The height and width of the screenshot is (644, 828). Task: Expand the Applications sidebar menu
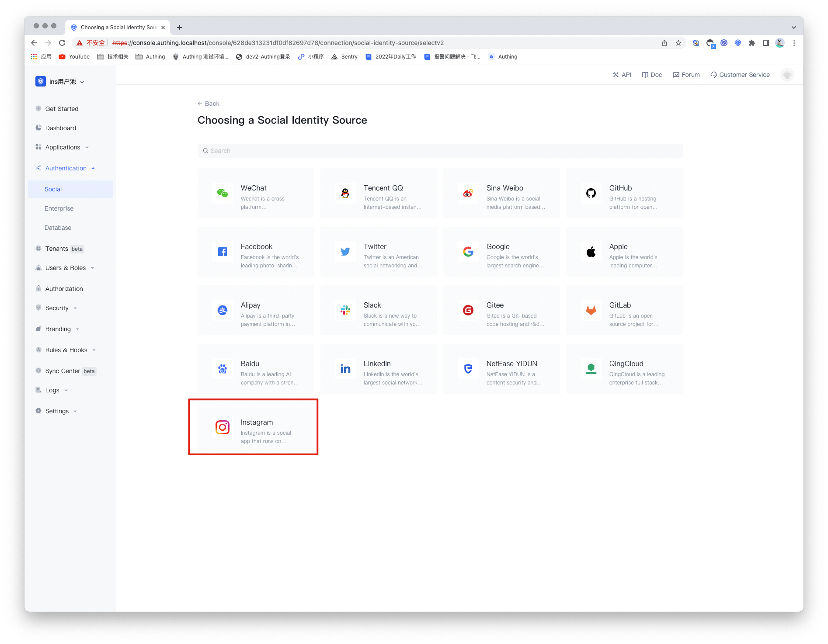(x=63, y=147)
